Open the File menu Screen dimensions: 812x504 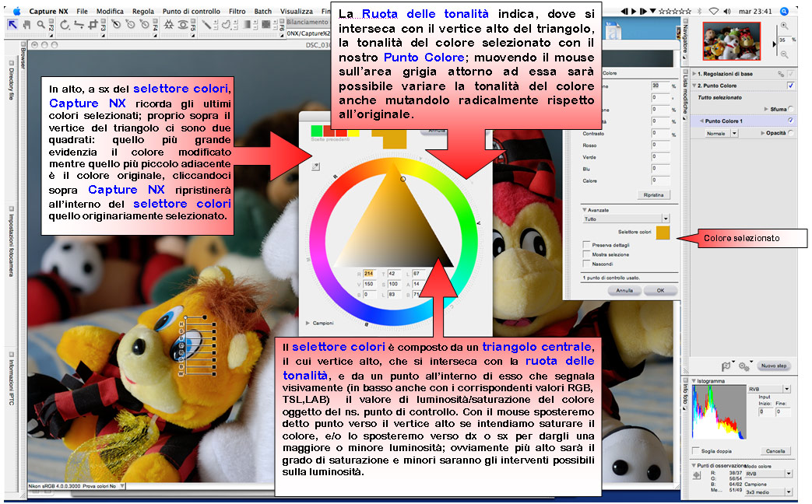(x=82, y=11)
